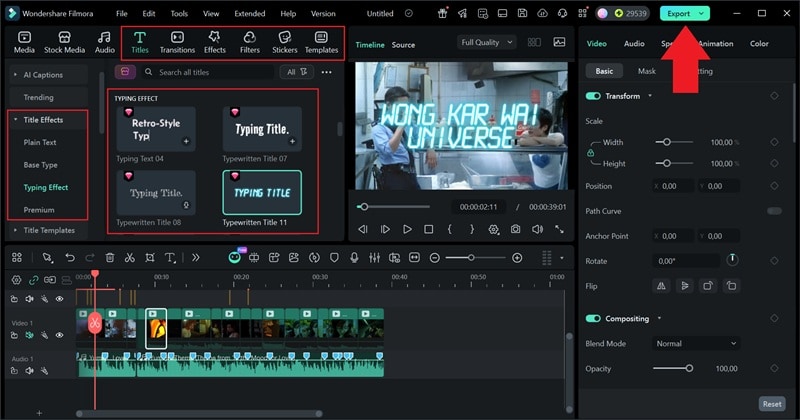Click the voiceover microphone icon
The width and height of the screenshot is (800, 420).
[x=354, y=258]
